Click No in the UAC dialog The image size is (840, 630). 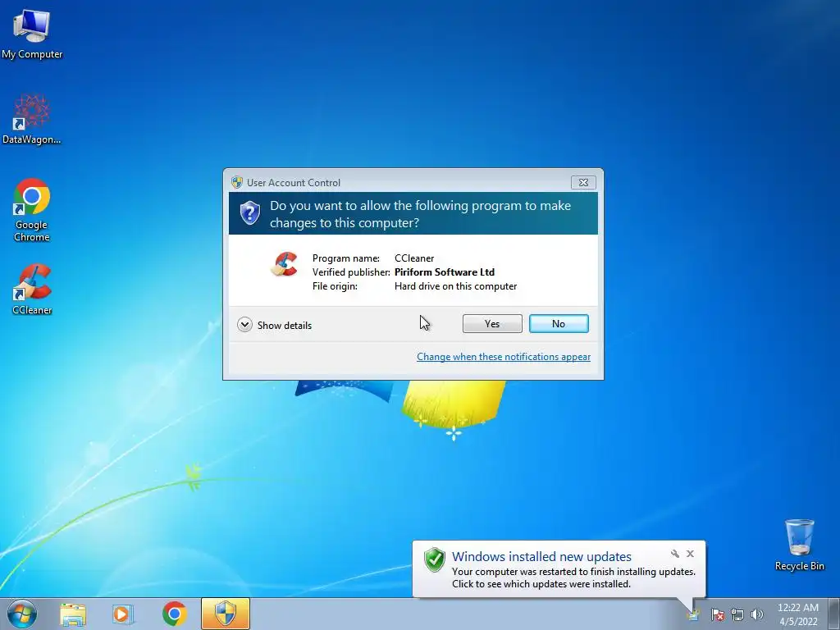click(559, 323)
